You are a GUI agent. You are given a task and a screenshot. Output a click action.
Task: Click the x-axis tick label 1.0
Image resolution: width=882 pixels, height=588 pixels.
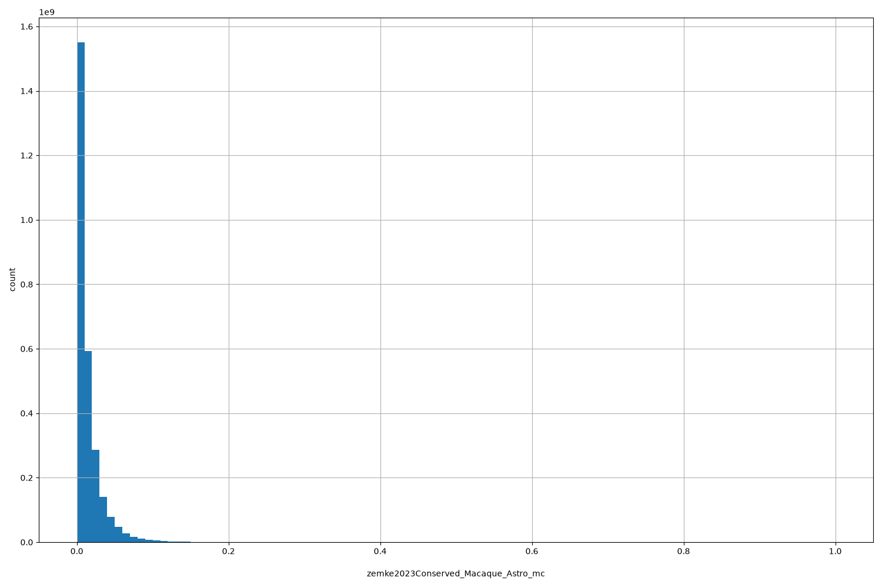[836, 552]
